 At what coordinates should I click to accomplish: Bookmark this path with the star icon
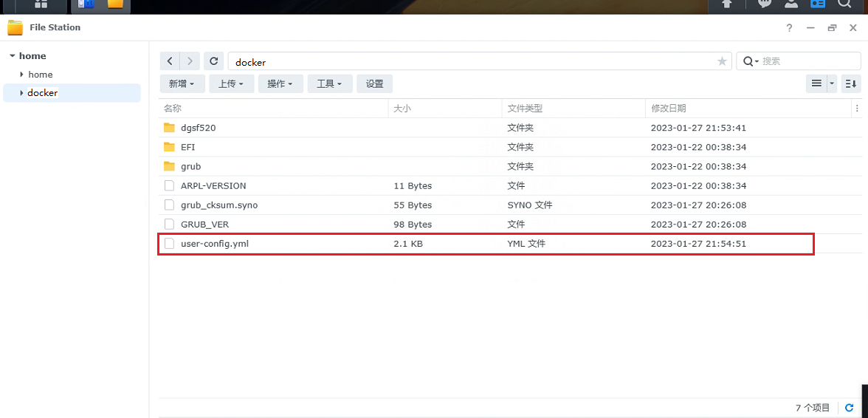click(x=722, y=62)
